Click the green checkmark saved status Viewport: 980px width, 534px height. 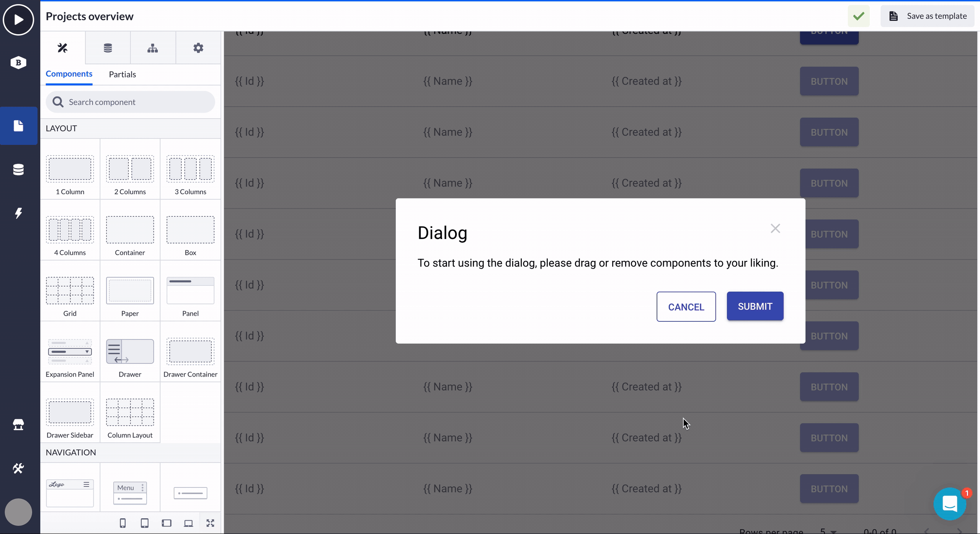(x=859, y=16)
